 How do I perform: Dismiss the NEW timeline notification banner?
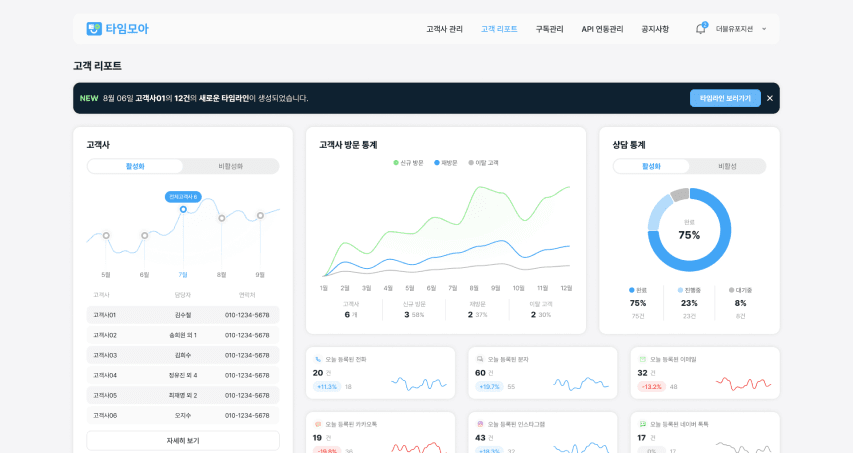point(770,98)
